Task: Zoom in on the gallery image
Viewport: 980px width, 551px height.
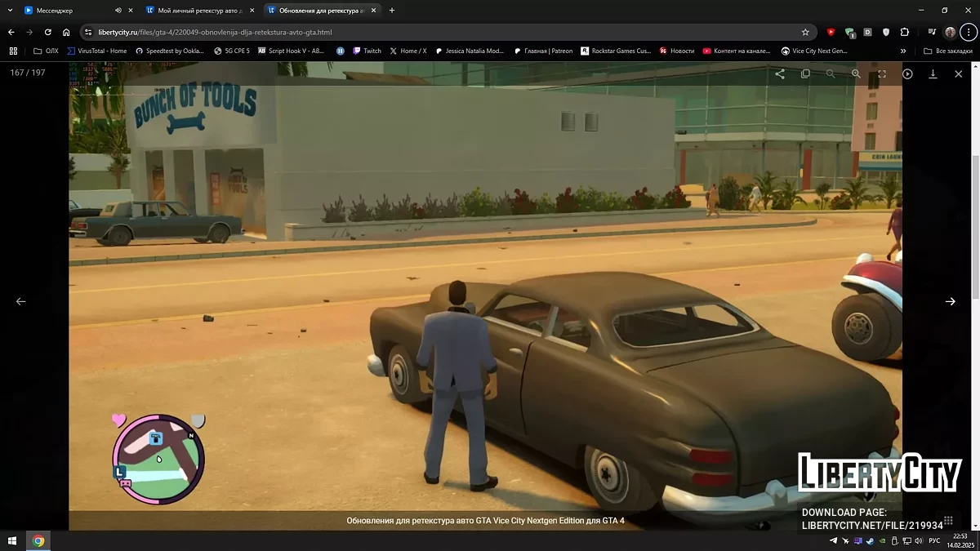Action: [856, 73]
